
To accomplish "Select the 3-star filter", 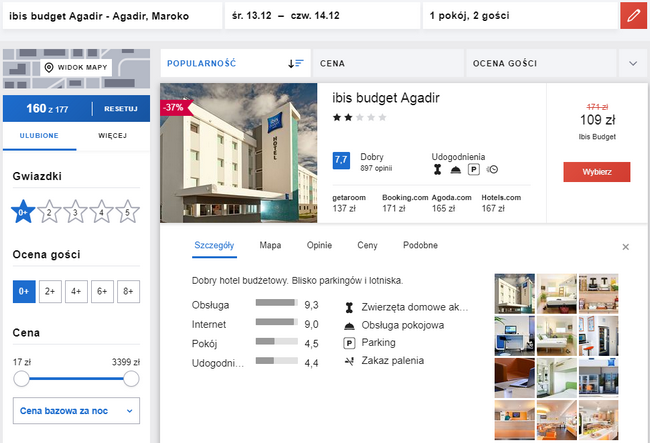I will tap(75, 212).
